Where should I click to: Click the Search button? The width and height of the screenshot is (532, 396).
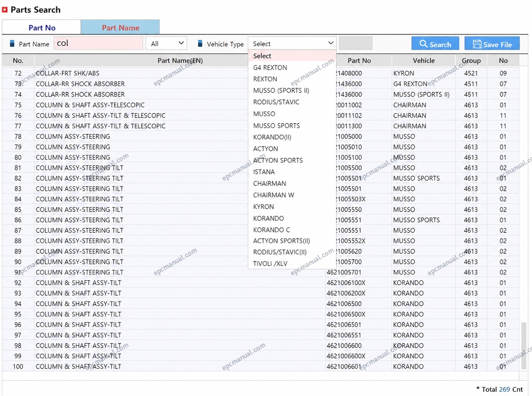pyautogui.click(x=435, y=44)
